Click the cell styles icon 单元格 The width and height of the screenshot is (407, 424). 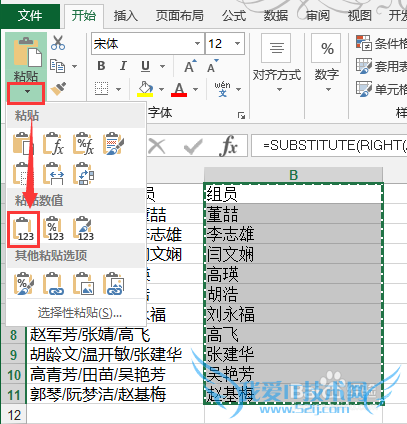[363, 89]
